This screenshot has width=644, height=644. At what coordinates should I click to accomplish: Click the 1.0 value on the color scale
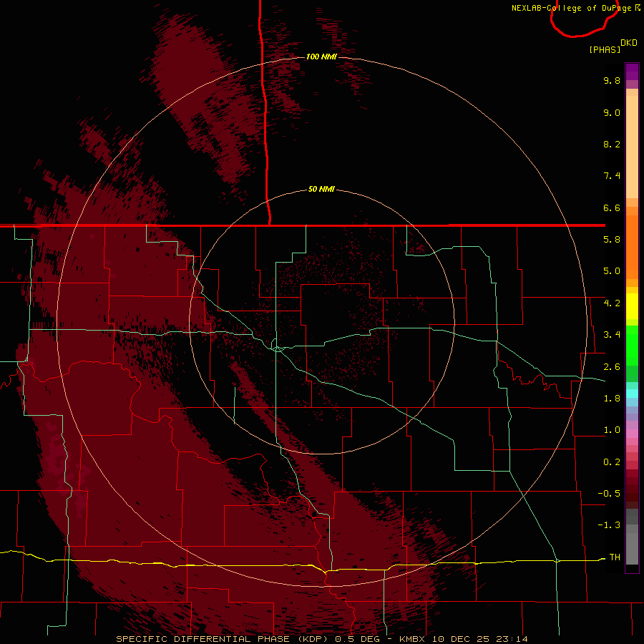[612, 430]
